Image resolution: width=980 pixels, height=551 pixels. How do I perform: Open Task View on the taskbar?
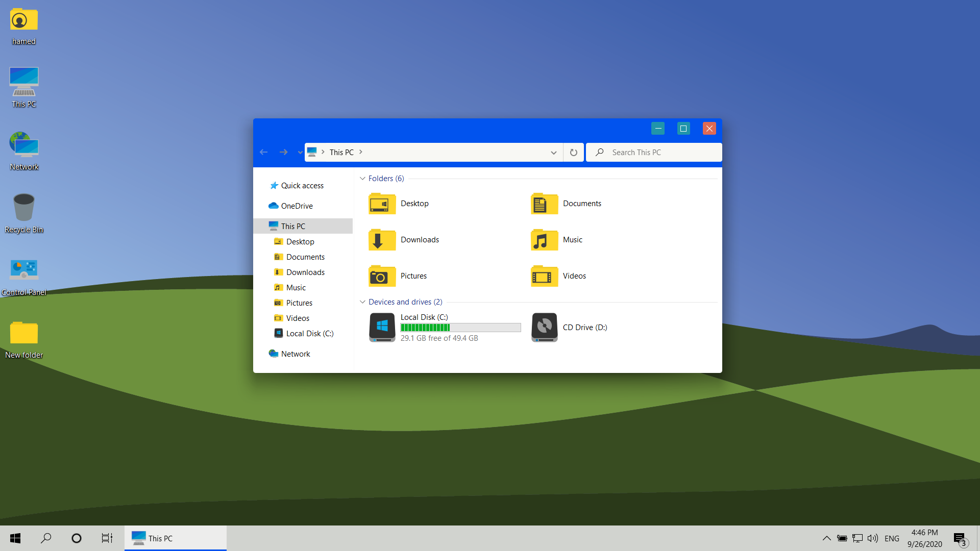pos(107,538)
